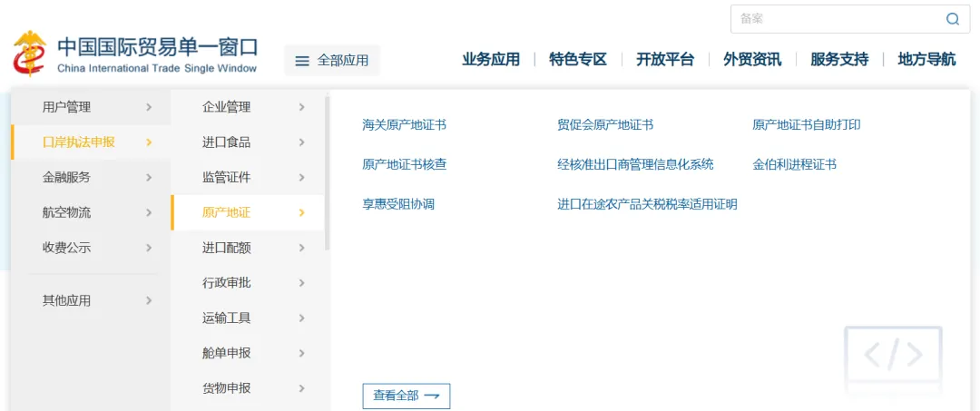Expand the chevron next to 其他应用

[149, 300]
